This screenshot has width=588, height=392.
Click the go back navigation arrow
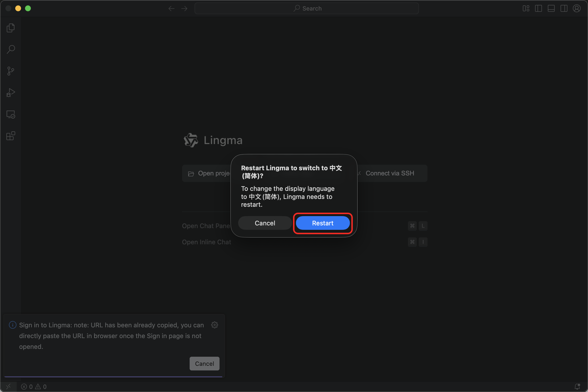click(x=171, y=9)
